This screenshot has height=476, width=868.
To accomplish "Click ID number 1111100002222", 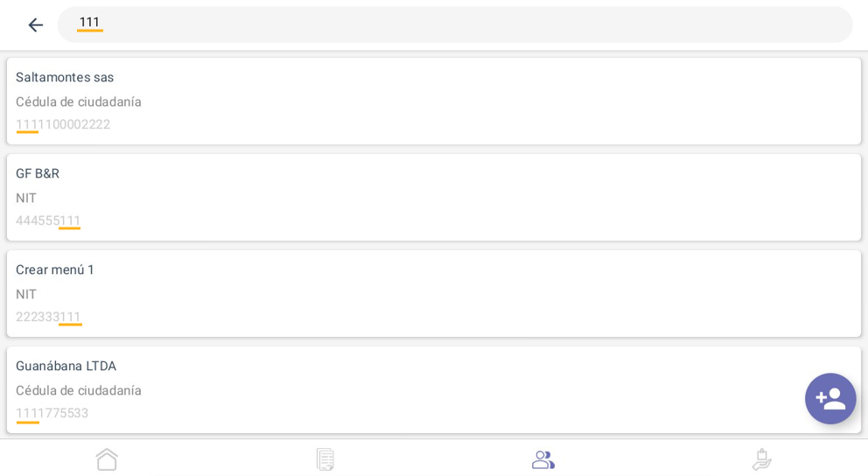I will coord(63,124).
